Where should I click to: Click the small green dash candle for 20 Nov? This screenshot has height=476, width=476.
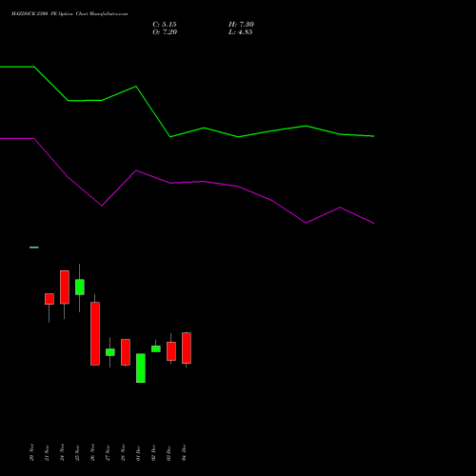34,248
